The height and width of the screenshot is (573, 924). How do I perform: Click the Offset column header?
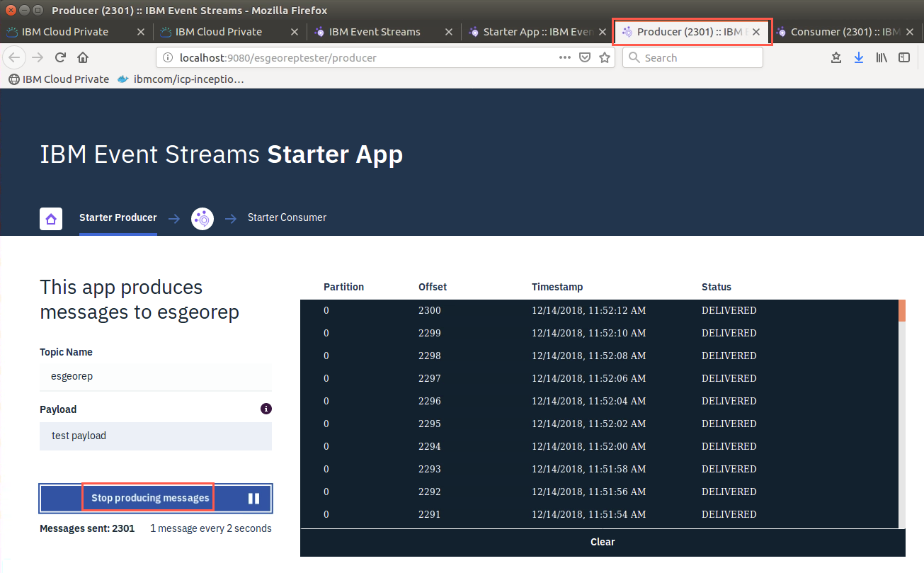click(433, 287)
